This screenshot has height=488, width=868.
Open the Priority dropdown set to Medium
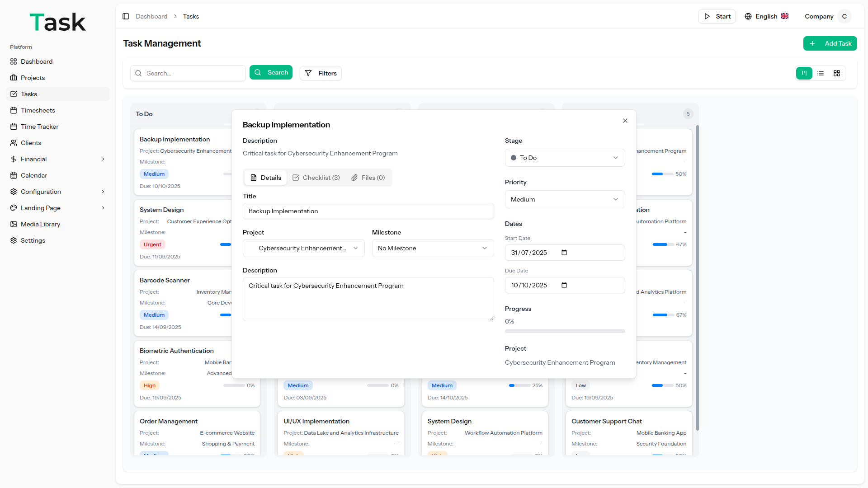pos(565,199)
